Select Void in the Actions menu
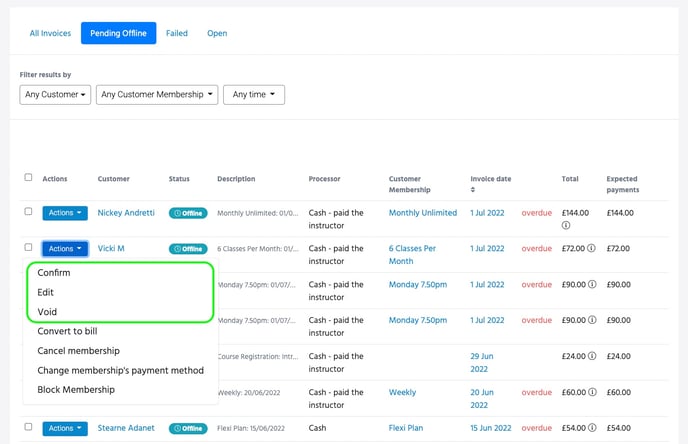 (x=47, y=312)
